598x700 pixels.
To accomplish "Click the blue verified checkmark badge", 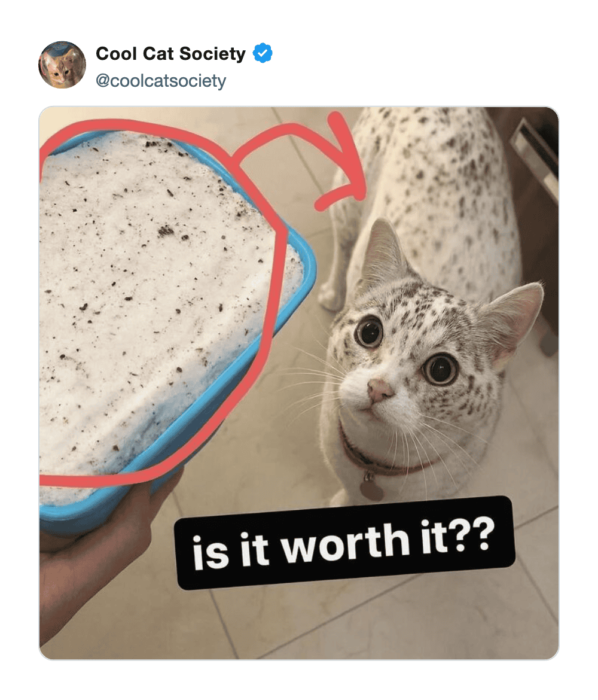I will pyautogui.click(x=263, y=53).
